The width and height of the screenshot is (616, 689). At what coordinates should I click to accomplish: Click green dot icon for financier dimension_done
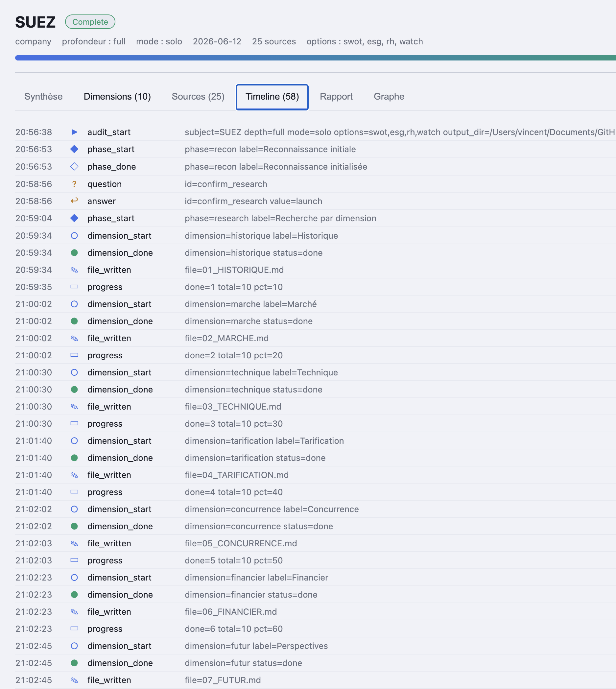[x=75, y=595]
